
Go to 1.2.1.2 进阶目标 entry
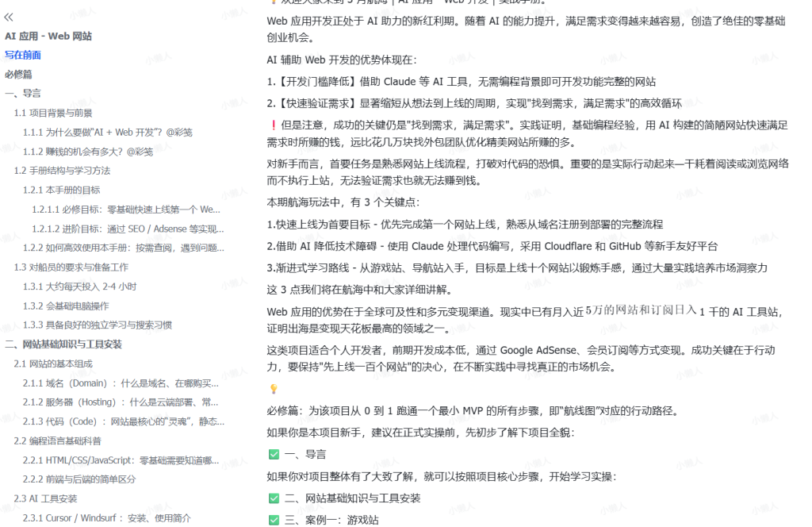tap(128, 229)
